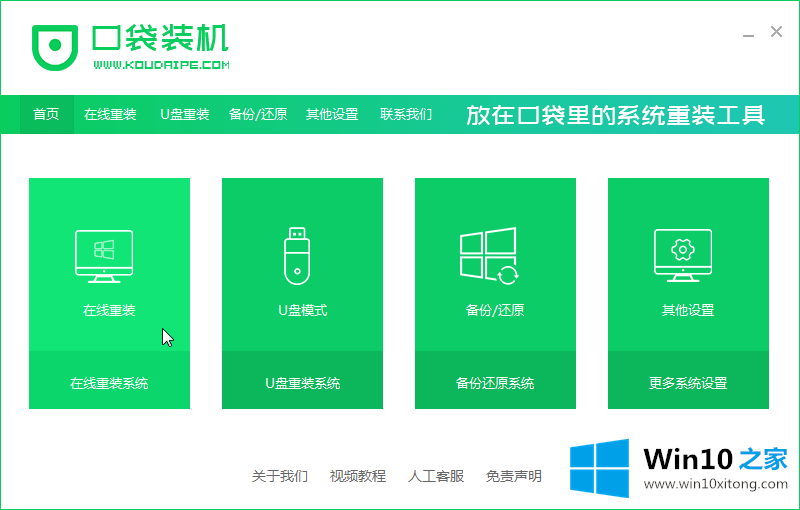Click the 其他设置 card label
800x510 pixels.
(x=688, y=310)
